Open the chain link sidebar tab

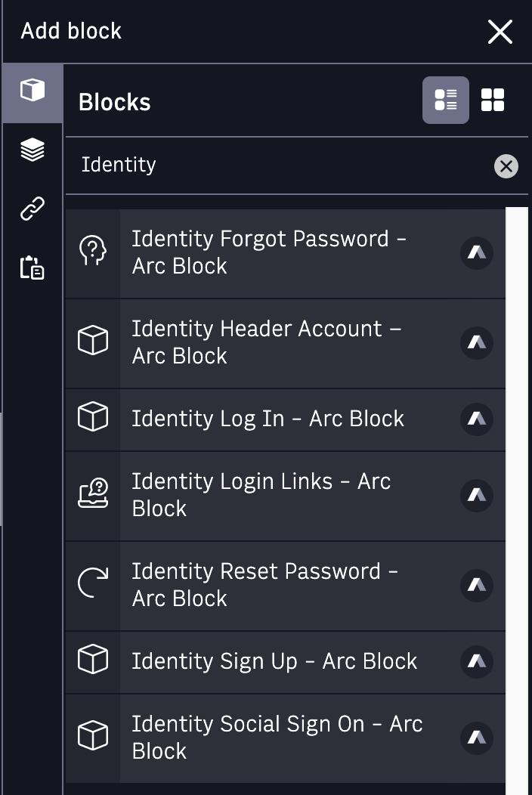(32, 209)
